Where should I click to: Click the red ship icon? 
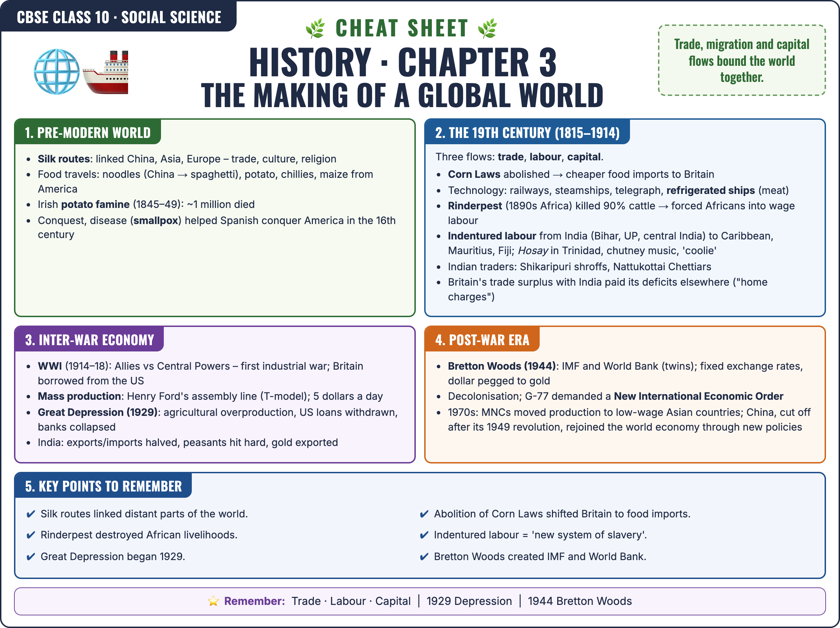[x=105, y=71]
